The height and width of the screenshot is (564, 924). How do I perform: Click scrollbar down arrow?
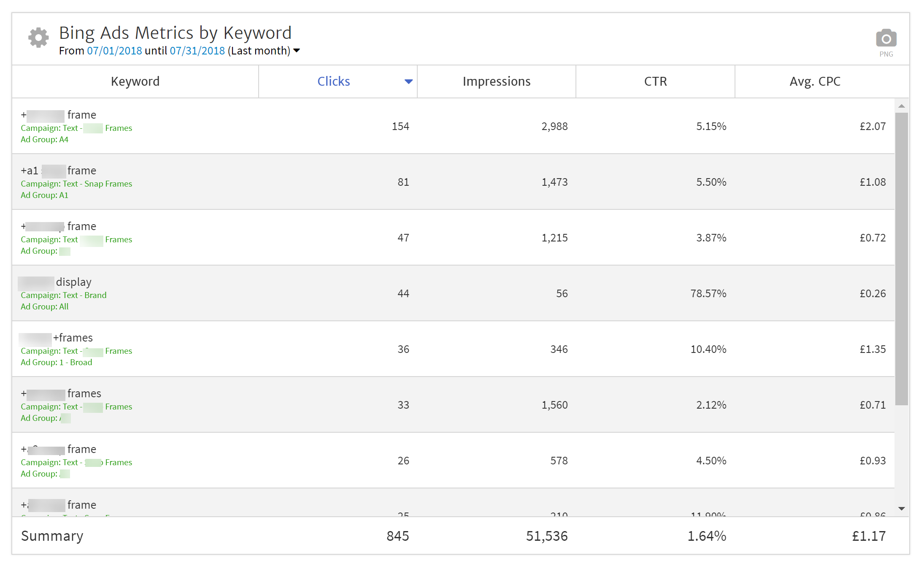click(901, 509)
